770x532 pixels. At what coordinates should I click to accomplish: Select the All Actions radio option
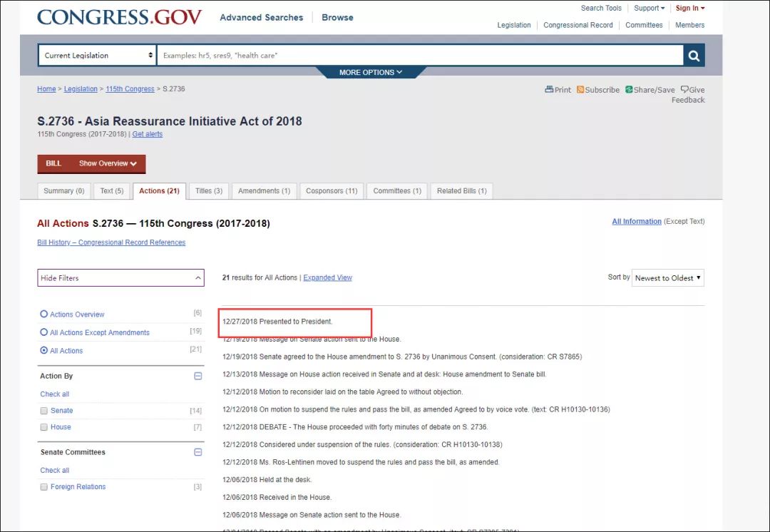coord(43,350)
